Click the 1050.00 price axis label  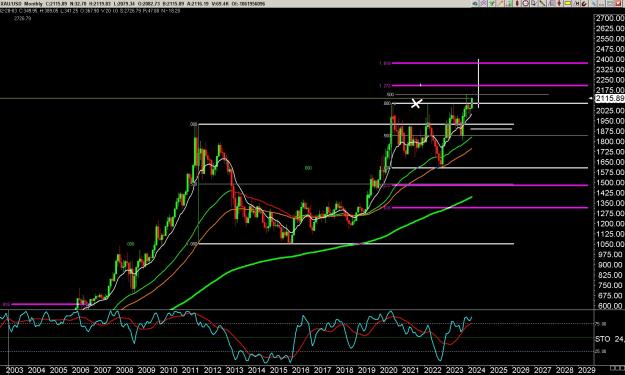[x=610, y=244]
